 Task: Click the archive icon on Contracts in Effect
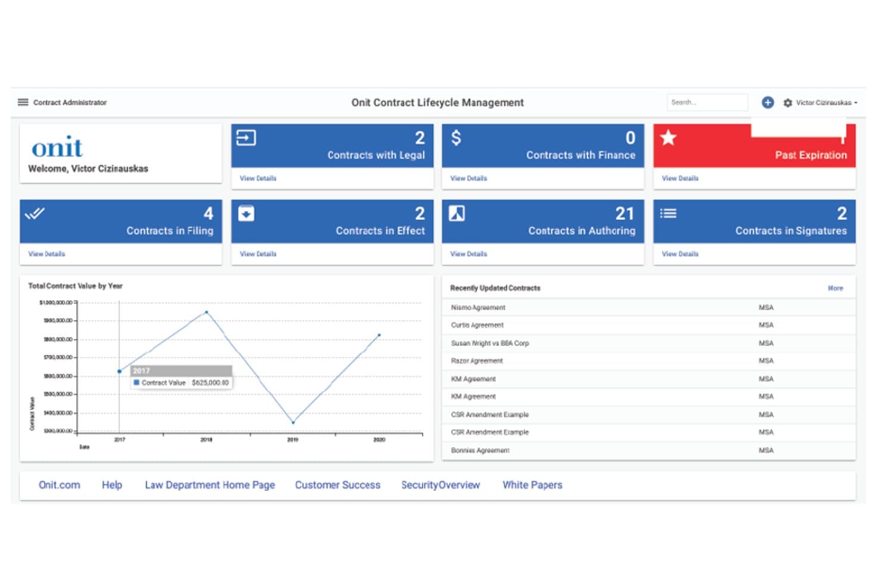[246, 213]
